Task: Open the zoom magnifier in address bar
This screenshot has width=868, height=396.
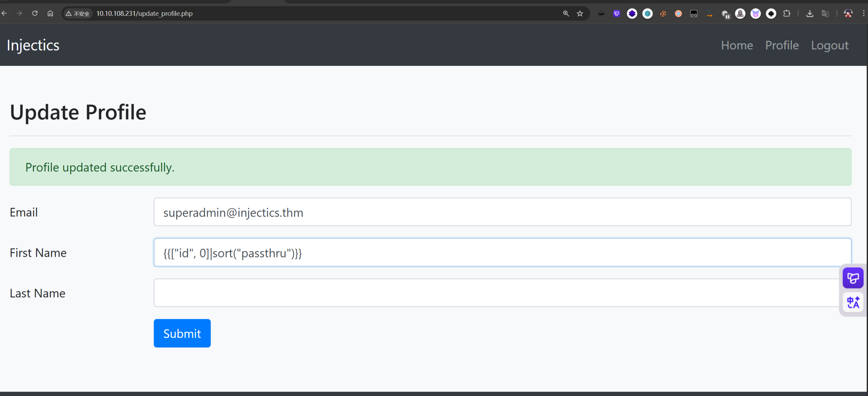Action: (566, 14)
